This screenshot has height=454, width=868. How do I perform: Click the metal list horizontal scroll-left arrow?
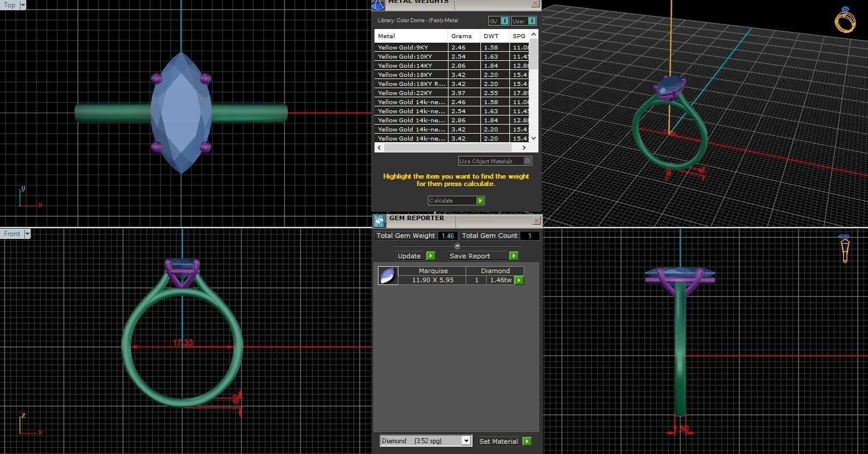(x=379, y=148)
